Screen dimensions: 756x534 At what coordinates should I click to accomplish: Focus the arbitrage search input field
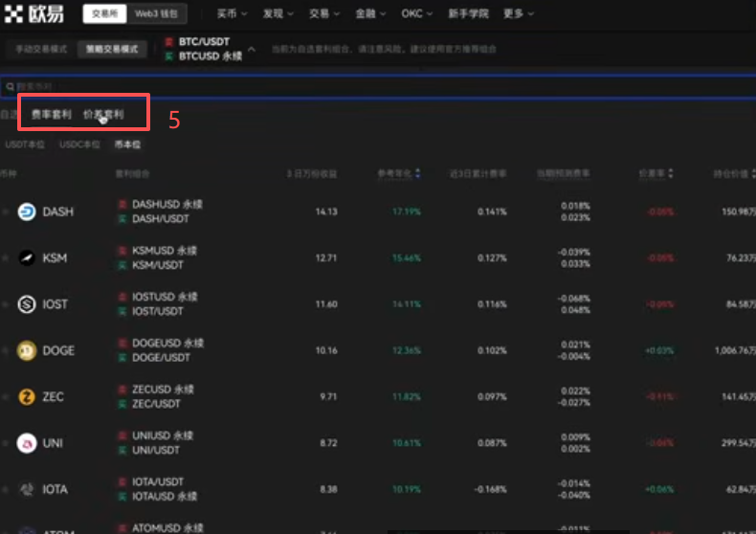(378, 87)
